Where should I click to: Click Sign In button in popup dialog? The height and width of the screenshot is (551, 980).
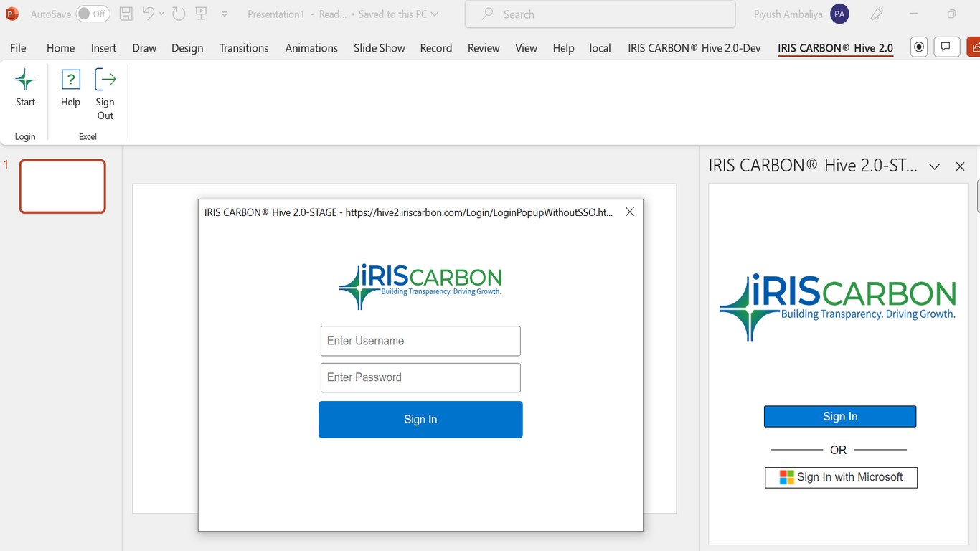pos(420,420)
